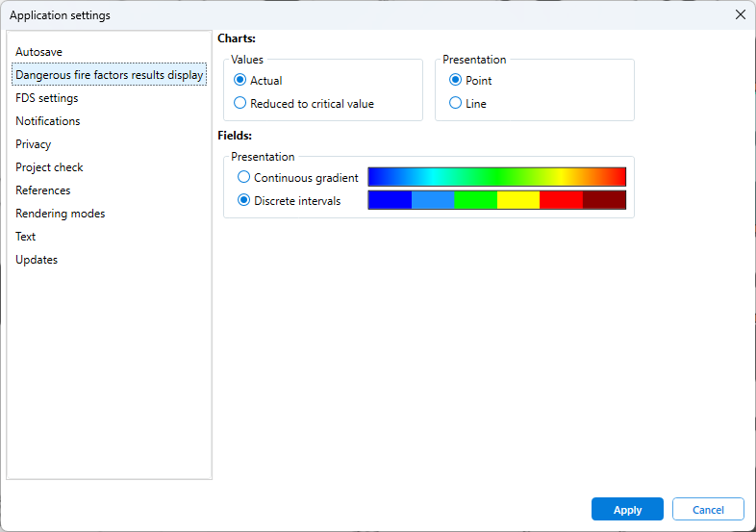
Task: Select Point presentation for charts
Action: [456, 81]
